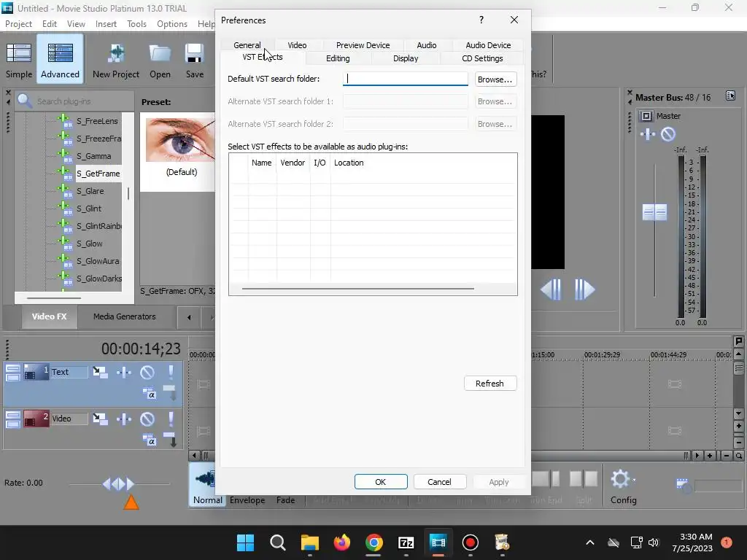Switch to Media Generators tab

[124, 316]
